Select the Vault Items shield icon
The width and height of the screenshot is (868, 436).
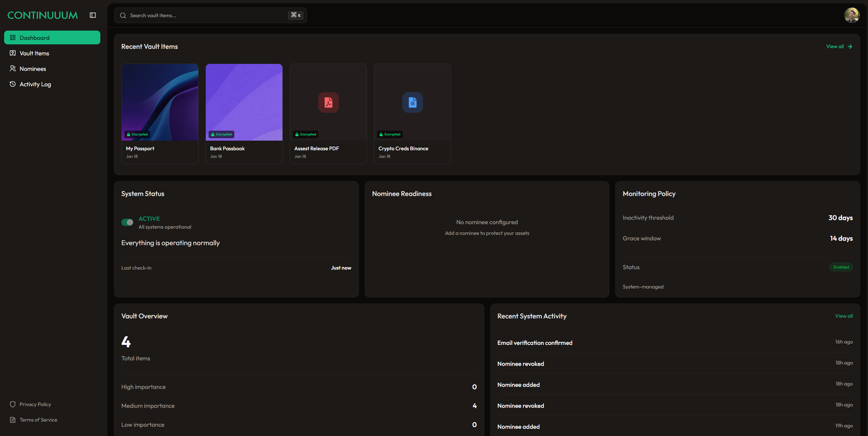[13, 53]
